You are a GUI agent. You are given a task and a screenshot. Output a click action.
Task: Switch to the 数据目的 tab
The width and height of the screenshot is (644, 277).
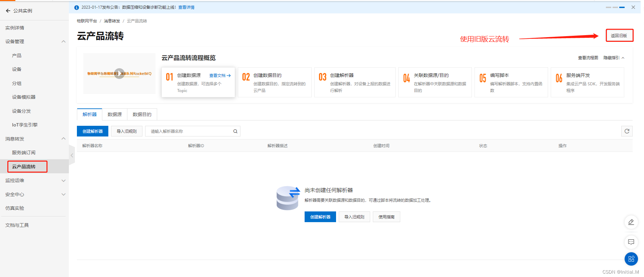tap(142, 114)
